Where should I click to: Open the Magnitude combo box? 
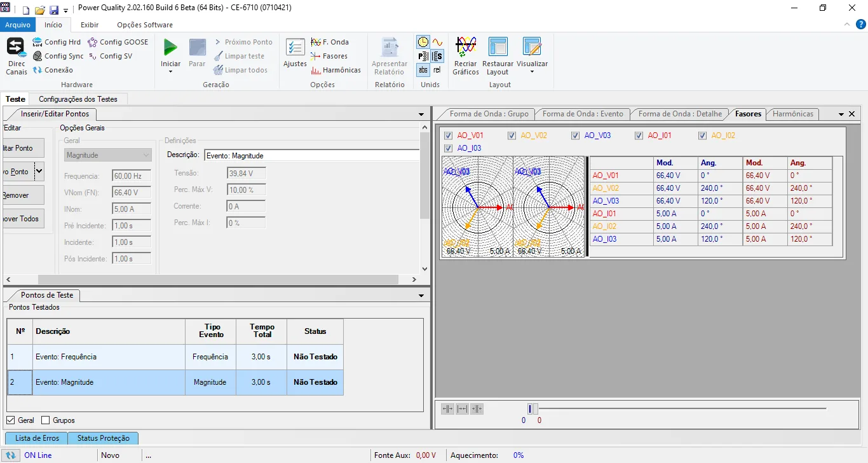(x=108, y=155)
